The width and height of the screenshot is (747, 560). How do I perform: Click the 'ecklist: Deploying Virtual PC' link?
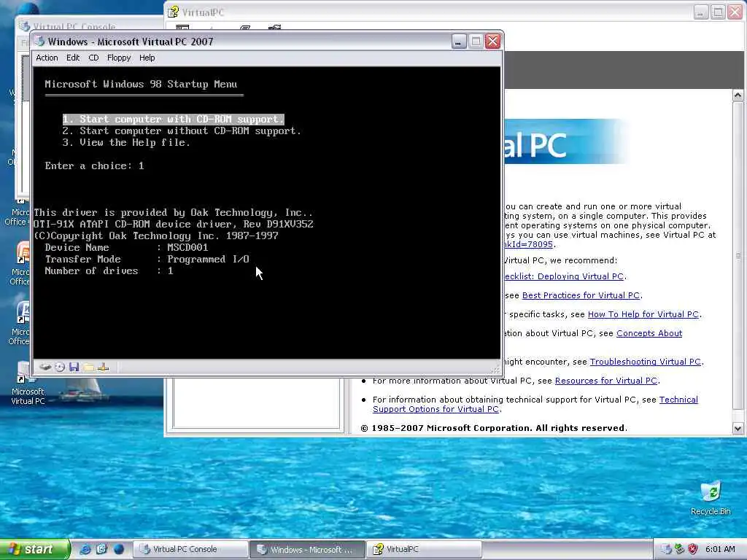pos(564,276)
